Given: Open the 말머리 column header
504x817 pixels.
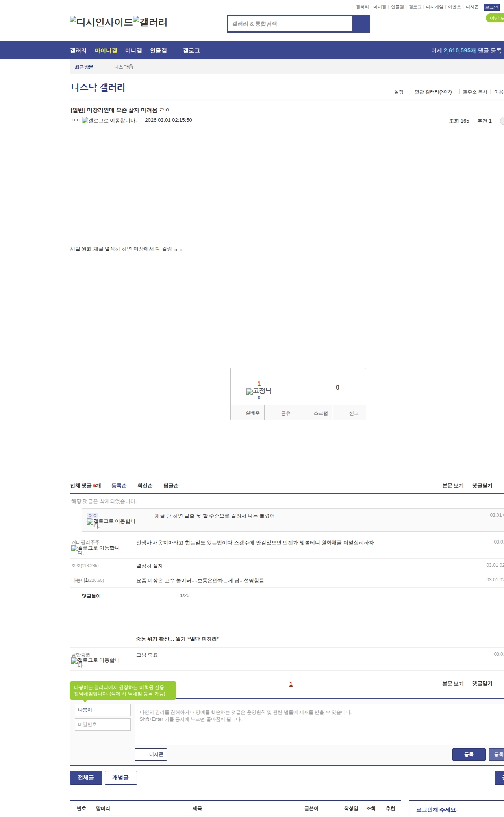Looking at the screenshot, I should coord(103,808).
